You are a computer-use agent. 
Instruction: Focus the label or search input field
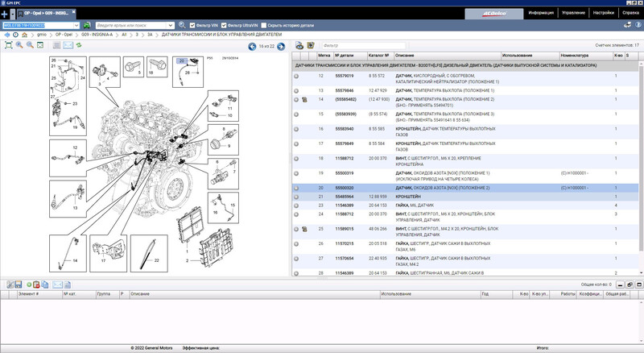(131, 25)
